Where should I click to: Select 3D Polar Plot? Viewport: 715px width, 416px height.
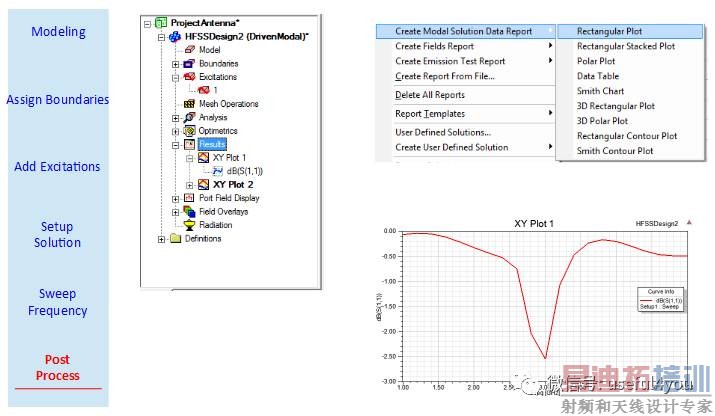click(631, 121)
